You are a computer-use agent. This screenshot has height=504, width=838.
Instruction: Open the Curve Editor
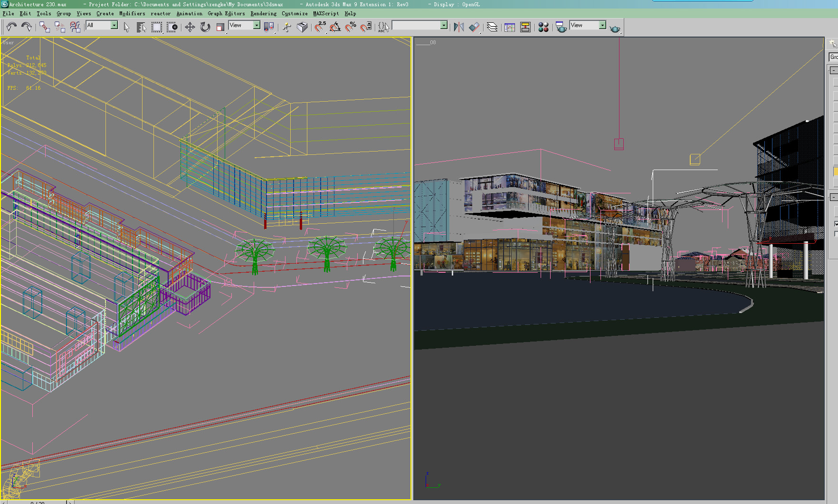pos(509,28)
